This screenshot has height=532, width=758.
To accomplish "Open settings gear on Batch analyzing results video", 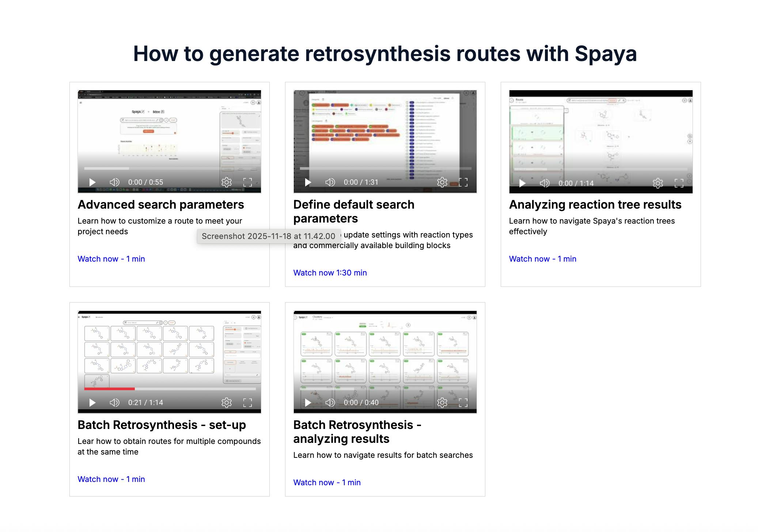I will tap(442, 403).
